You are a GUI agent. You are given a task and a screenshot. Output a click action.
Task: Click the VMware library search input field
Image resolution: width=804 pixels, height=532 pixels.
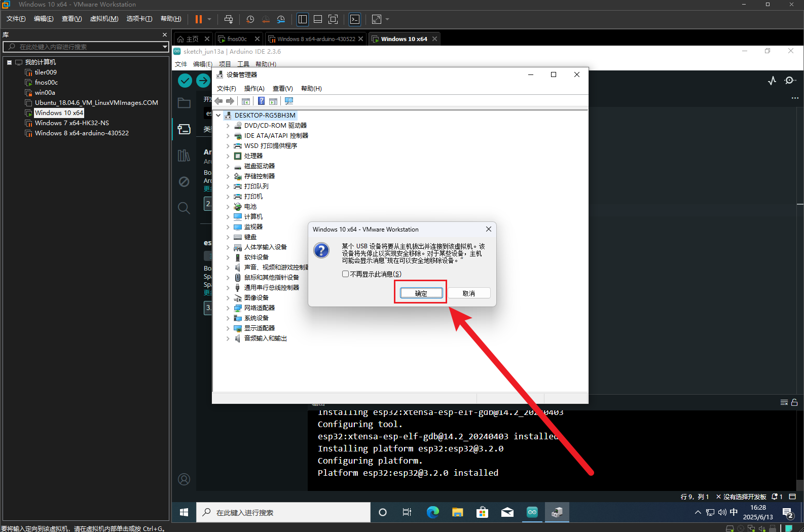(86, 47)
